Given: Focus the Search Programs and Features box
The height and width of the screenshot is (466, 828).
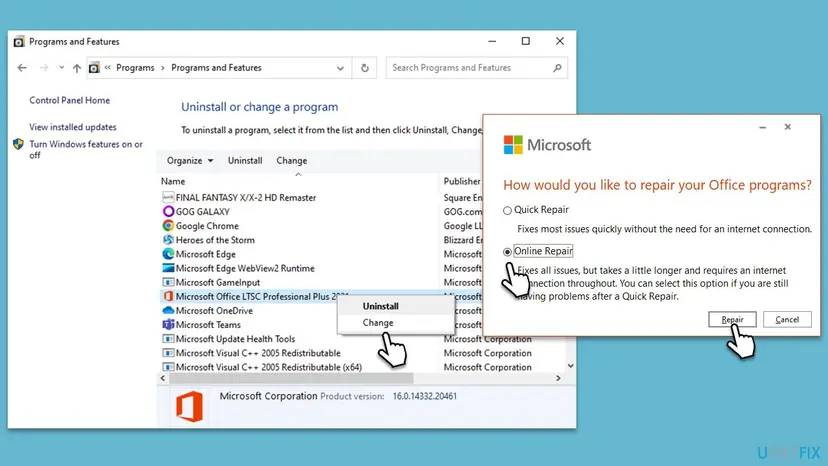Looking at the screenshot, I should 476,68.
